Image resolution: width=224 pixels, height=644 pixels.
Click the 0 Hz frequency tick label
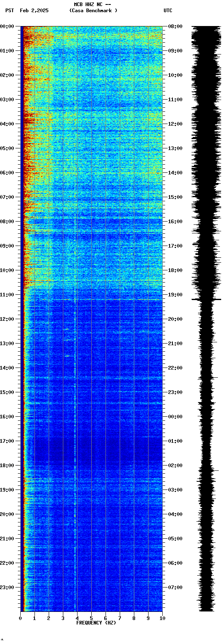[x=20, y=618]
